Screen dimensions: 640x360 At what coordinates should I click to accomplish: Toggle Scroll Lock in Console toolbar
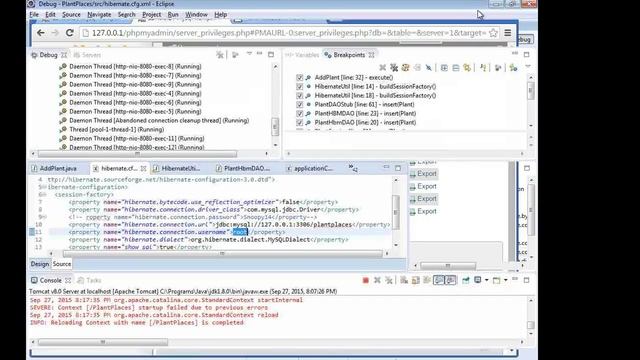pyautogui.click(x=416, y=280)
